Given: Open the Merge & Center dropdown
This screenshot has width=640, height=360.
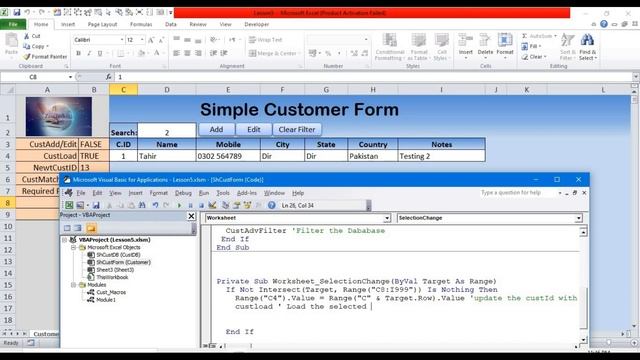Looking at the screenshot, I should tap(300, 53).
